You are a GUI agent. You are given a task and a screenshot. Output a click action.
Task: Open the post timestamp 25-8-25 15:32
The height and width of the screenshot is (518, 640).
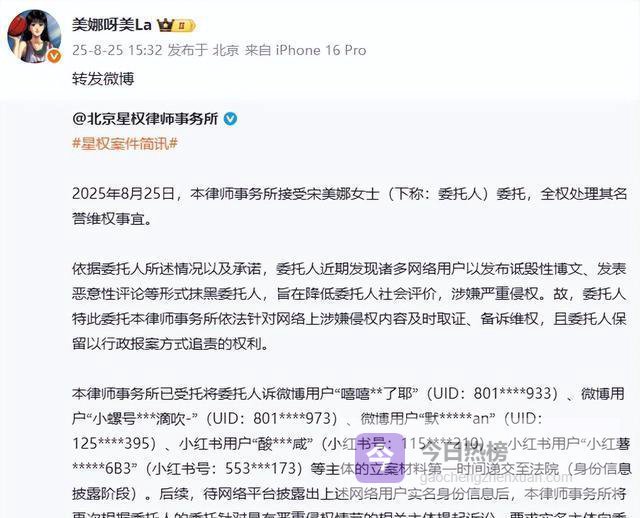118,50
